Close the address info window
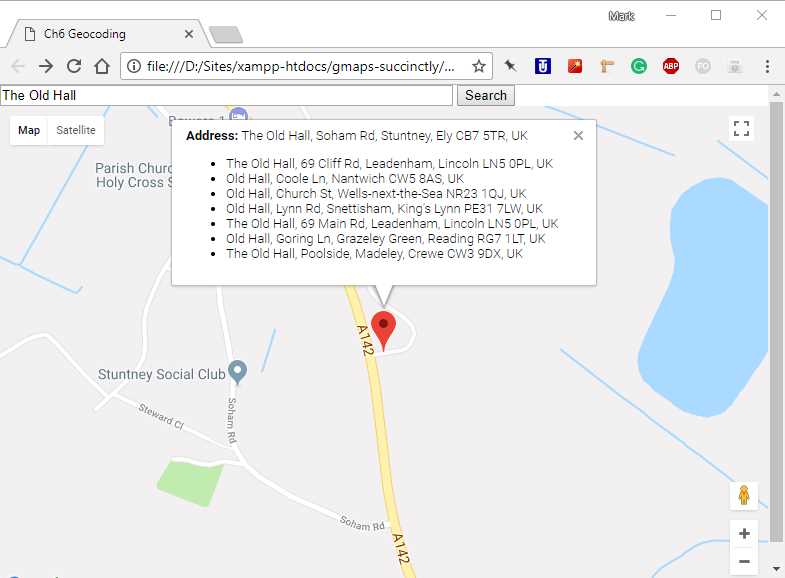 (578, 136)
